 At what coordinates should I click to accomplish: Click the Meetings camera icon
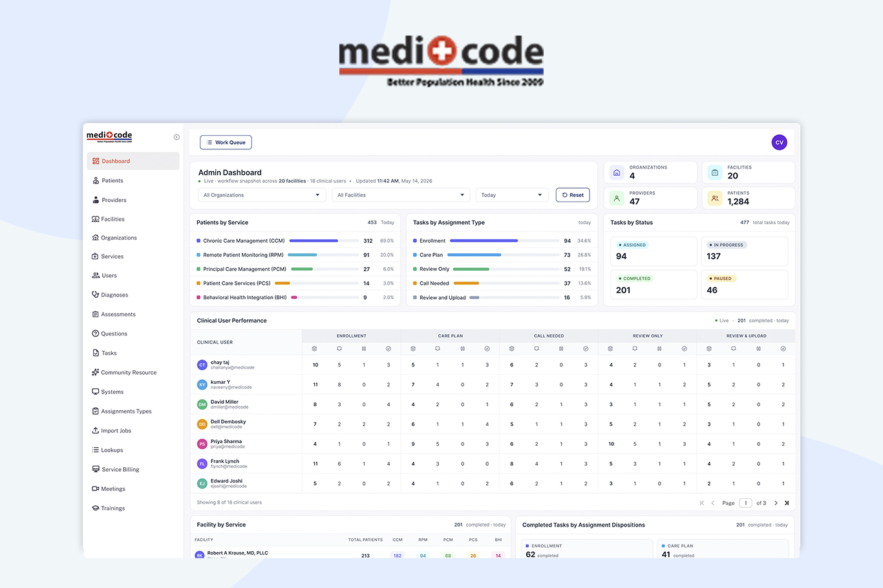click(x=96, y=488)
